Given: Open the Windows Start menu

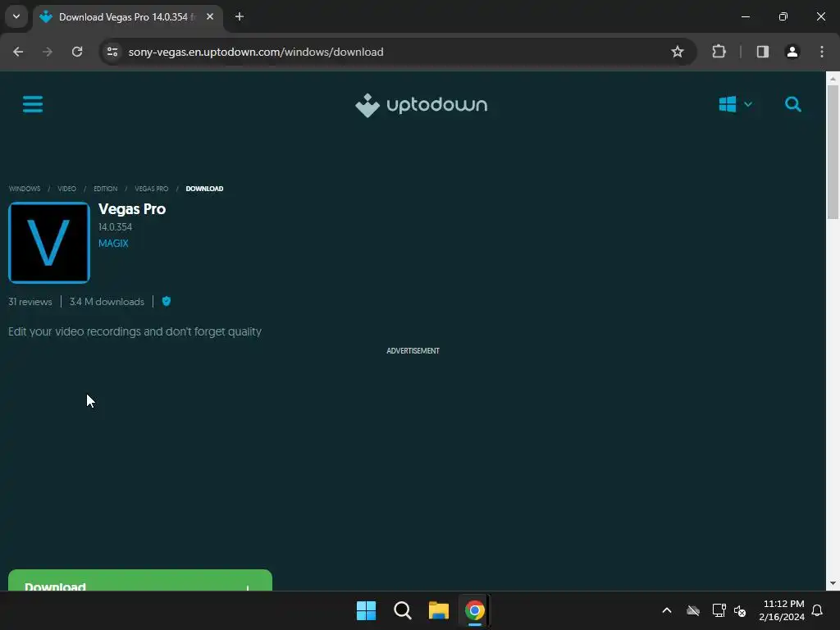Looking at the screenshot, I should tap(366, 610).
